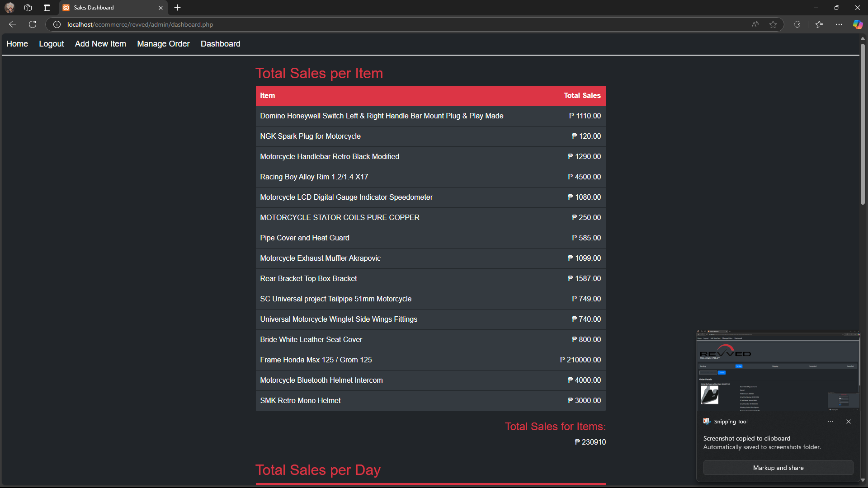Click the address bar URL field

(x=407, y=24)
